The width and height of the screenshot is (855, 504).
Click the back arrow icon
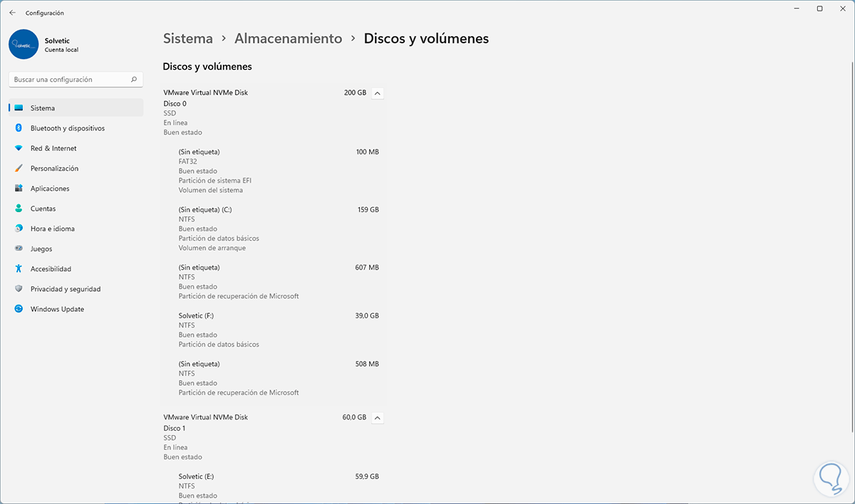[x=13, y=13]
